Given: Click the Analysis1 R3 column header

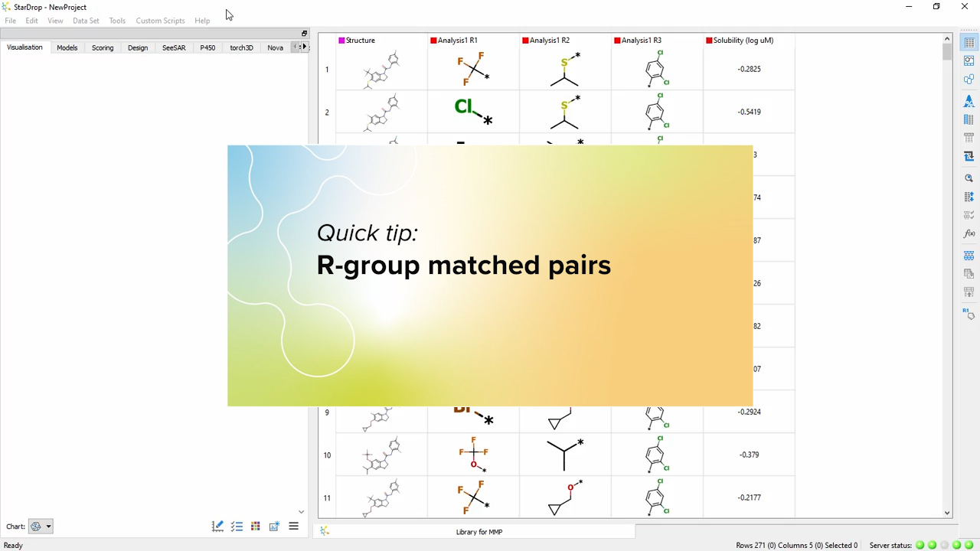Looking at the screenshot, I should [657, 41].
